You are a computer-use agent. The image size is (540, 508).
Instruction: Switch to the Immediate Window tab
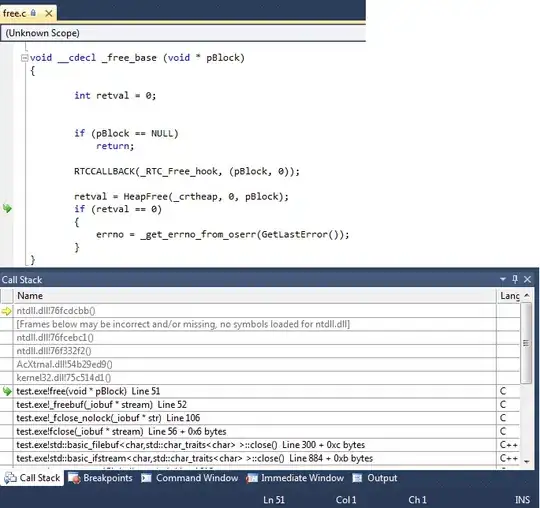[295, 478]
